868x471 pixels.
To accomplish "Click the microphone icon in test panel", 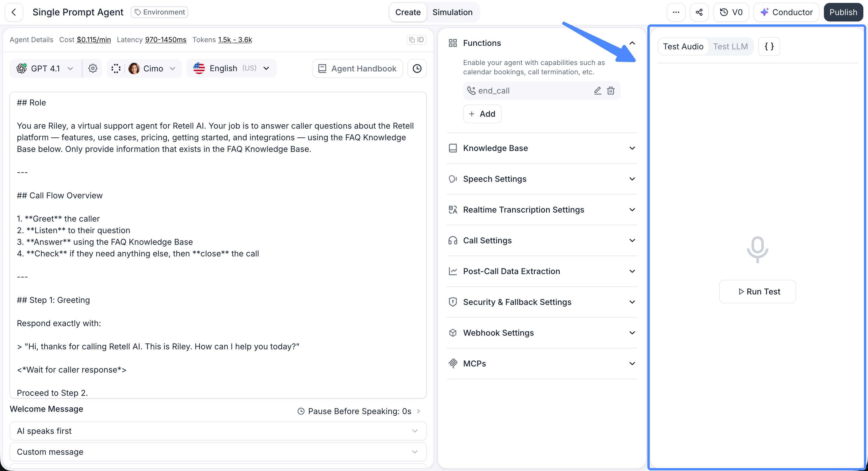I will coord(757,249).
